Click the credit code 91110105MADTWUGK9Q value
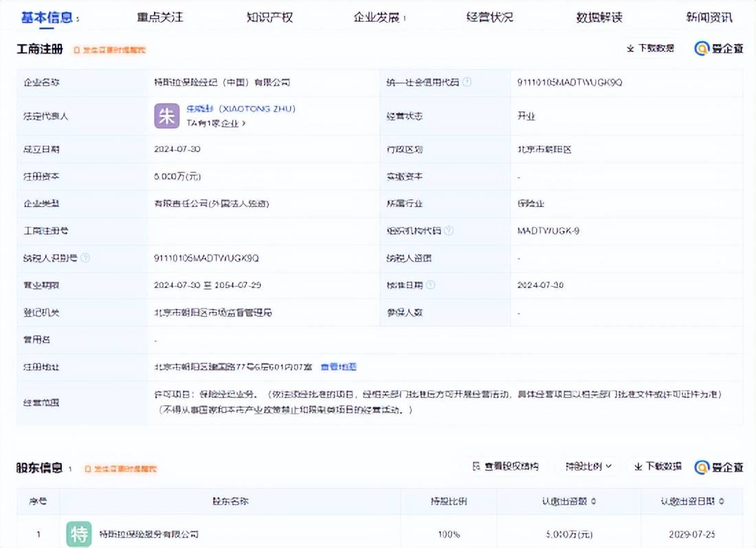 (x=570, y=82)
